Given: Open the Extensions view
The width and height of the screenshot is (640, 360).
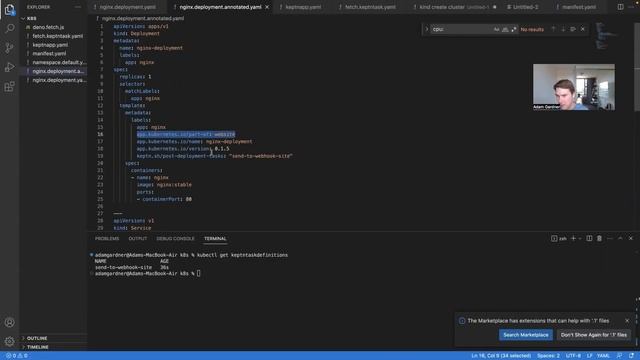Looking at the screenshot, I should point(9,87).
